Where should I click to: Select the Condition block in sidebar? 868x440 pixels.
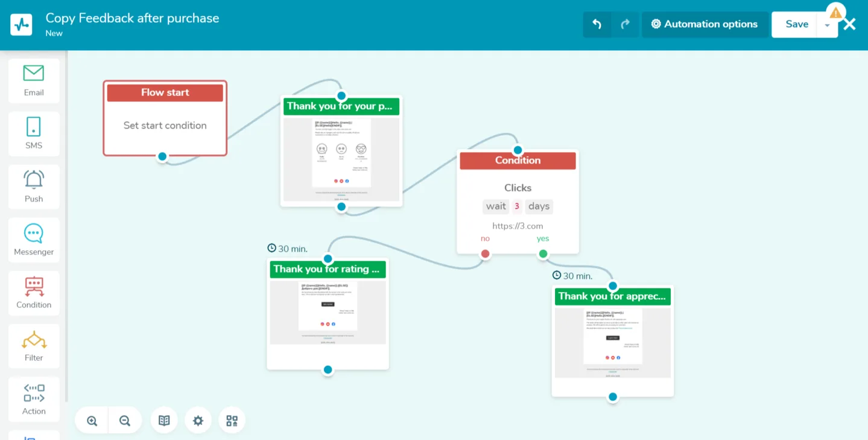(34, 293)
